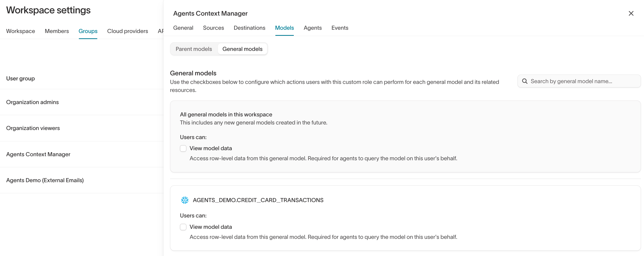Select the Models tab
644x256 pixels.
284,28
